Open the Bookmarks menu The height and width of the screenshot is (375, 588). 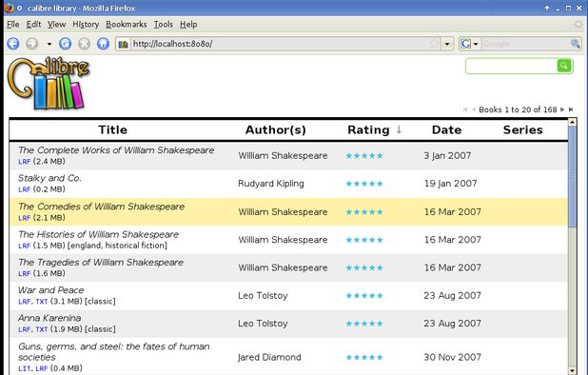127,25
